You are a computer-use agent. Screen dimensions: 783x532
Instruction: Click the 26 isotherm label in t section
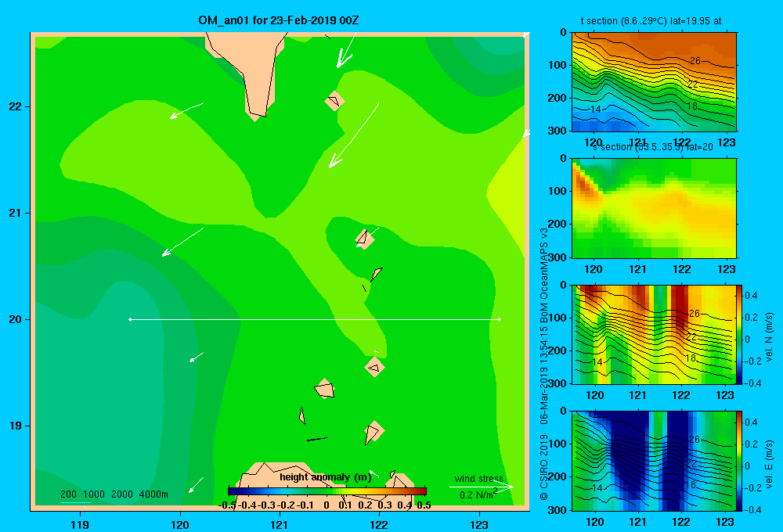(695, 61)
